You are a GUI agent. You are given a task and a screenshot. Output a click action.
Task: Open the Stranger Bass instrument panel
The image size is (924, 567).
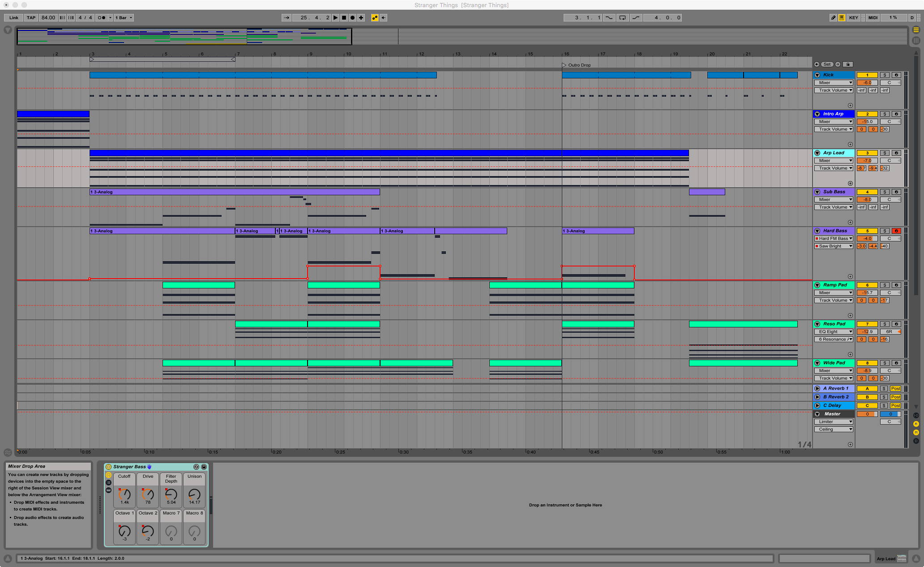click(x=128, y=467)
